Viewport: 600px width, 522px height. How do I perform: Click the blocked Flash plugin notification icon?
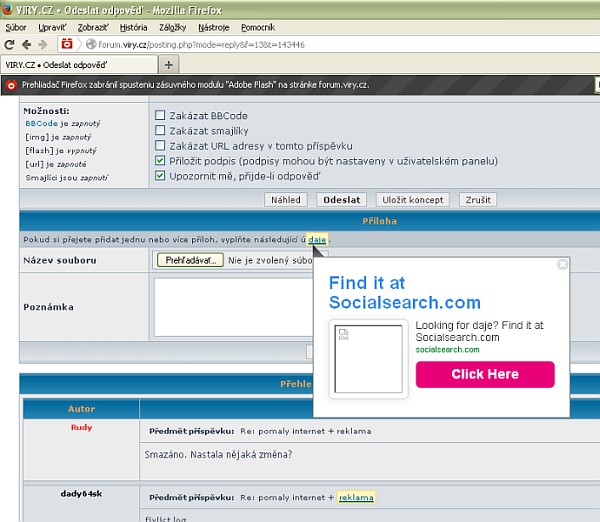point(11,85)
